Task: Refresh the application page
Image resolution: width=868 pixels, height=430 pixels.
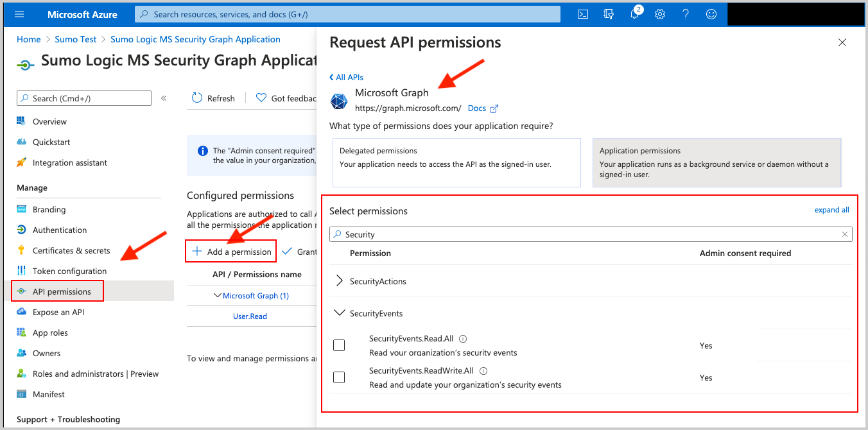Action: pyautogui.click(x=214, y=98)
